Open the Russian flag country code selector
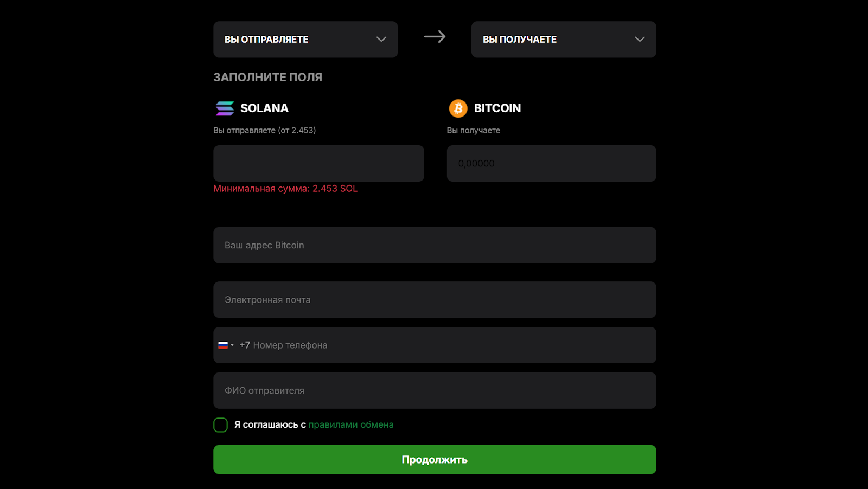Viewport: 868px width, 489px height. click(x=225, y=345)
